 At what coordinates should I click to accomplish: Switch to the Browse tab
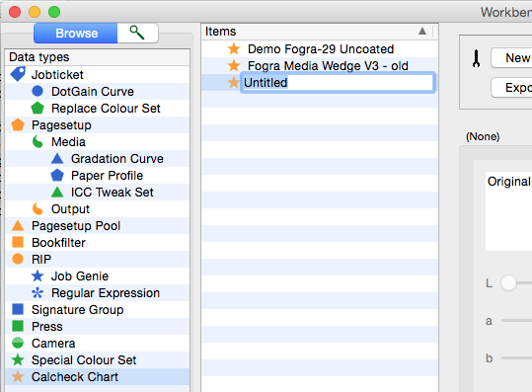pyautogui.click(x=76, y=34)
